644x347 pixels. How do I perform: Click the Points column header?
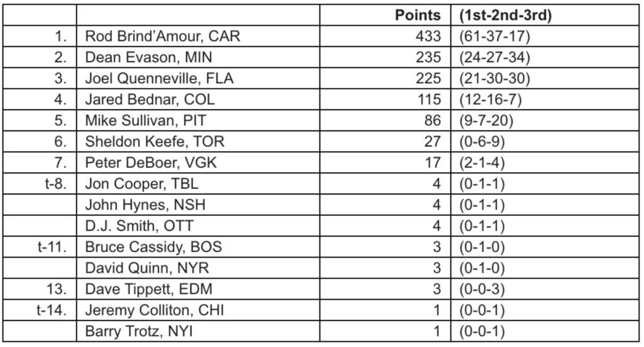pyautogui.click(x=418, y=16)
